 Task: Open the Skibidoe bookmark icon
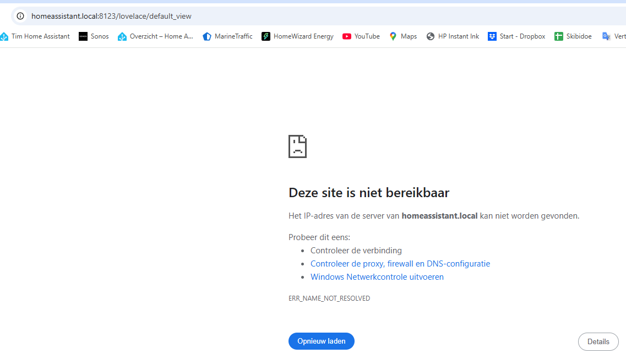(x=558, y=36)
